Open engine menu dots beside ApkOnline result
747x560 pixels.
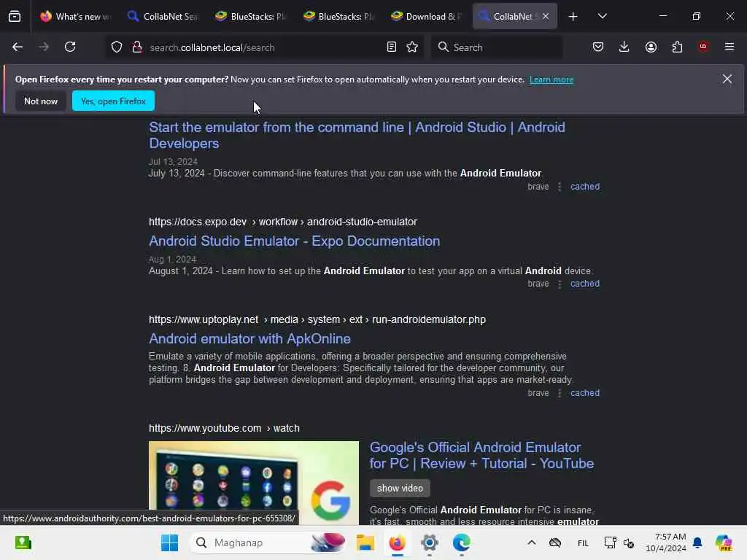point(560,393)
